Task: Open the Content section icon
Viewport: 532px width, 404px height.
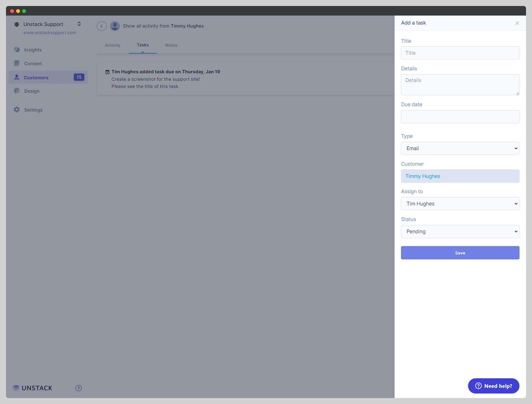Action: [x=17, y=63]
